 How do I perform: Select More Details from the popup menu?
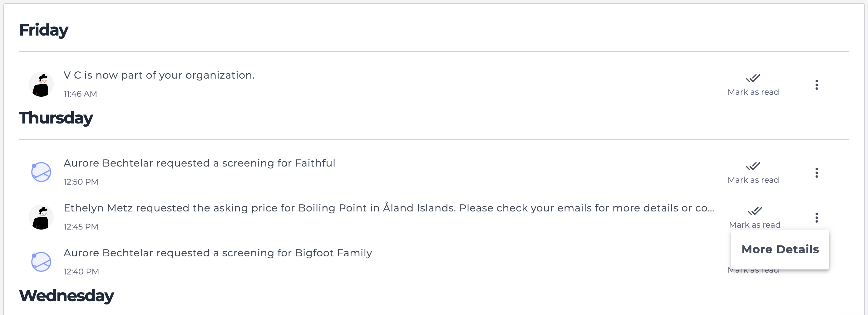tap(780, 250)
